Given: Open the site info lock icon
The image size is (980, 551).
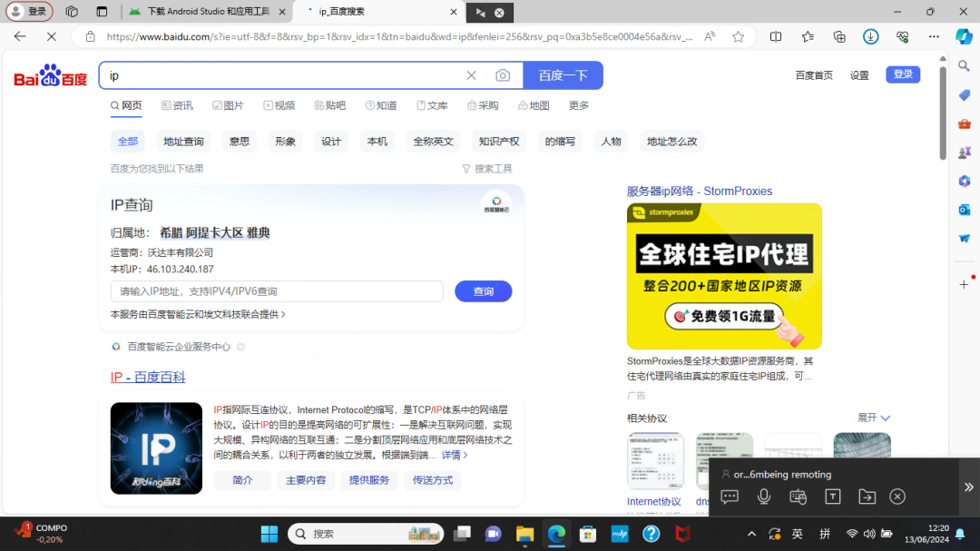Looking at the screenshot, I should (91, 37).
